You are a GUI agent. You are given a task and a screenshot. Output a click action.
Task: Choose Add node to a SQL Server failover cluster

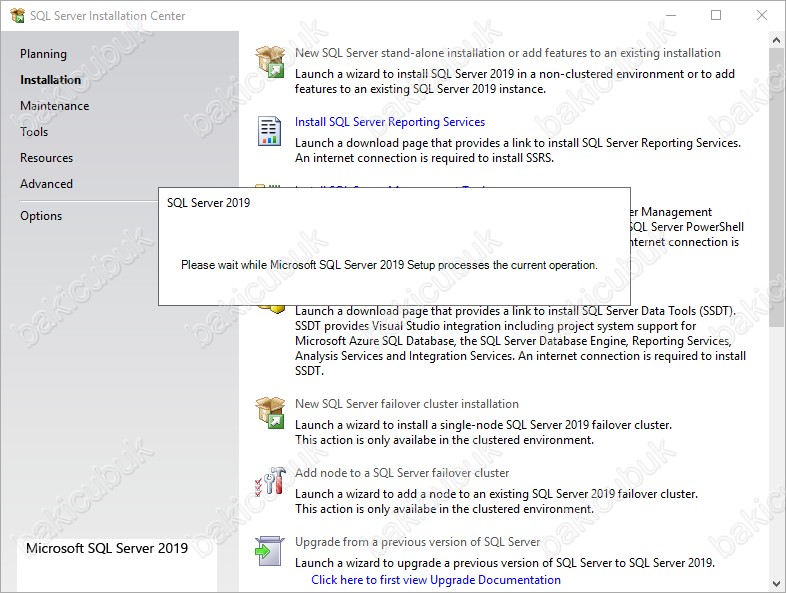(402, 473)
